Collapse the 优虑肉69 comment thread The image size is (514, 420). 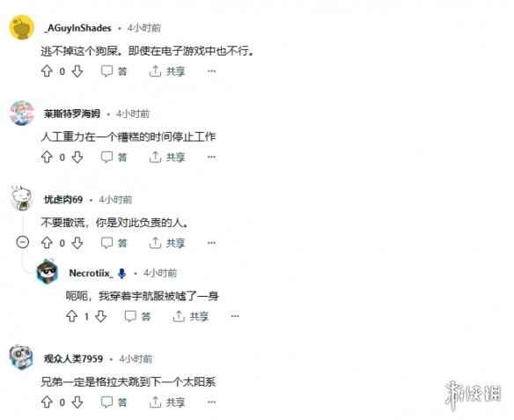[23, 242]
